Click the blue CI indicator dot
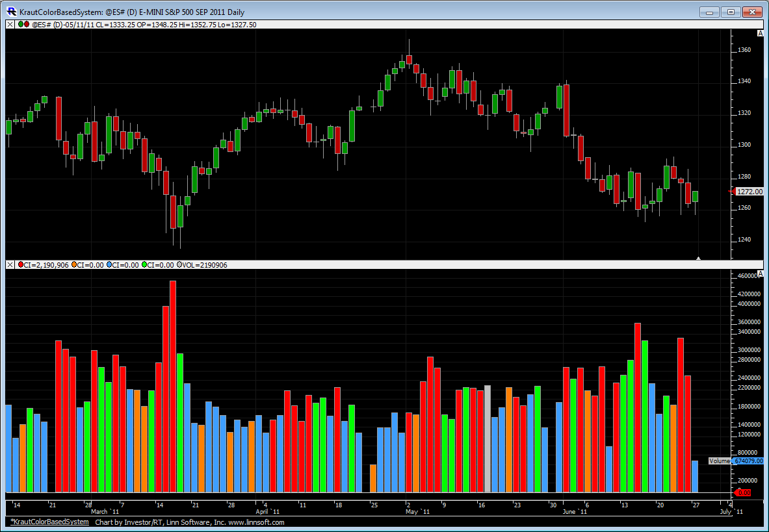Screen dimensions: 769x532 (110, 265)
